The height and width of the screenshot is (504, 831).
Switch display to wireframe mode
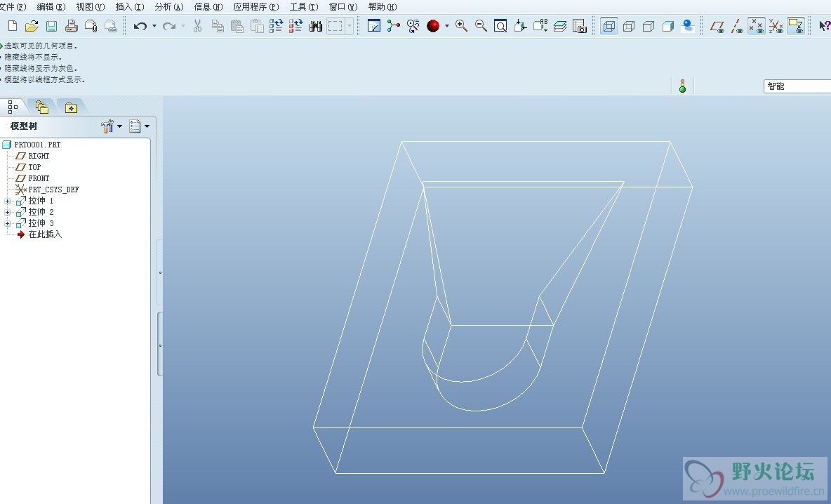609,25
